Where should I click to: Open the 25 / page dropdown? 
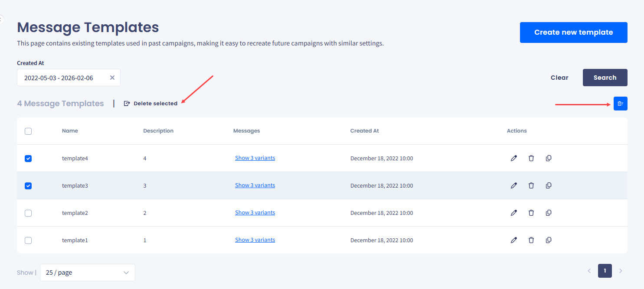coord(87,272)
